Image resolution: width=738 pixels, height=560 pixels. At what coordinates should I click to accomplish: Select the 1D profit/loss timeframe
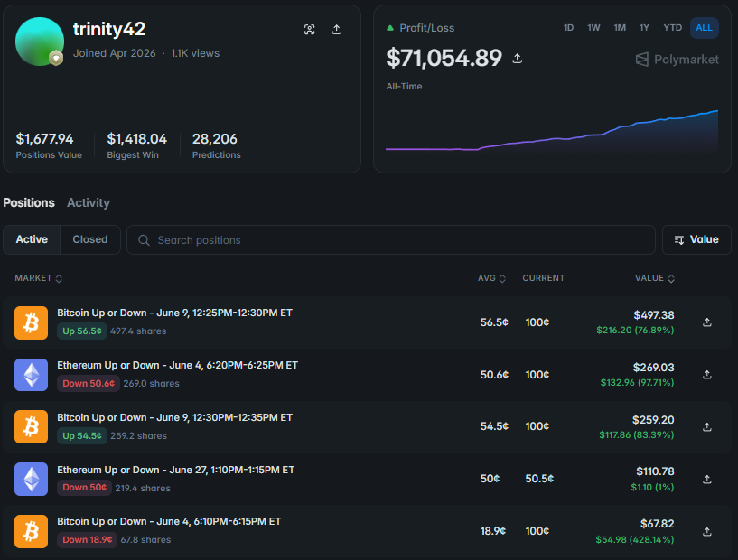coord(568,28)
